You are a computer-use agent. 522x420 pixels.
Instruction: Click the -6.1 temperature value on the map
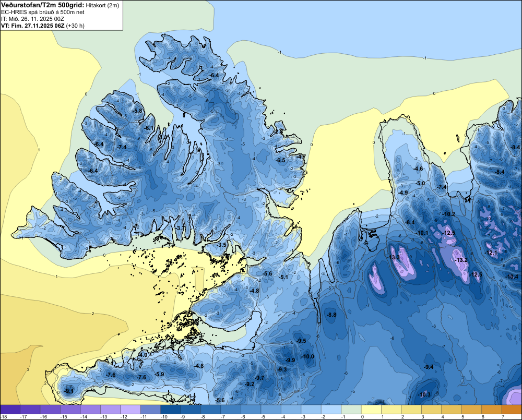[x=148, y=128]
